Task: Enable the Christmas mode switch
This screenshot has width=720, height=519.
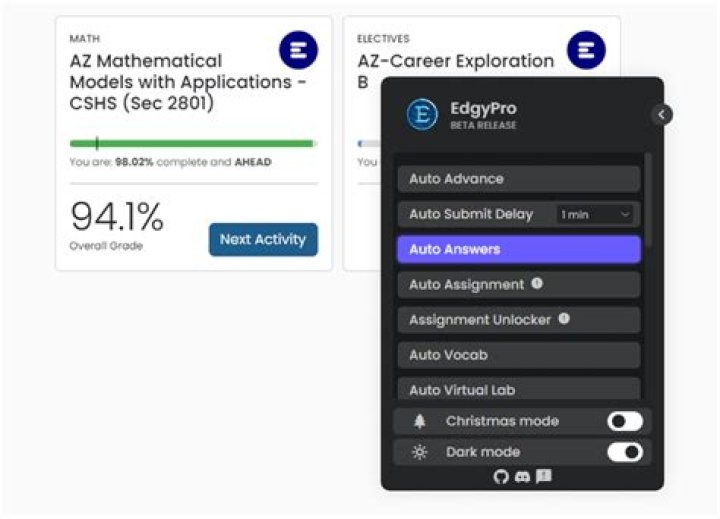Action: pyautogui.click(x=625, y=421)
